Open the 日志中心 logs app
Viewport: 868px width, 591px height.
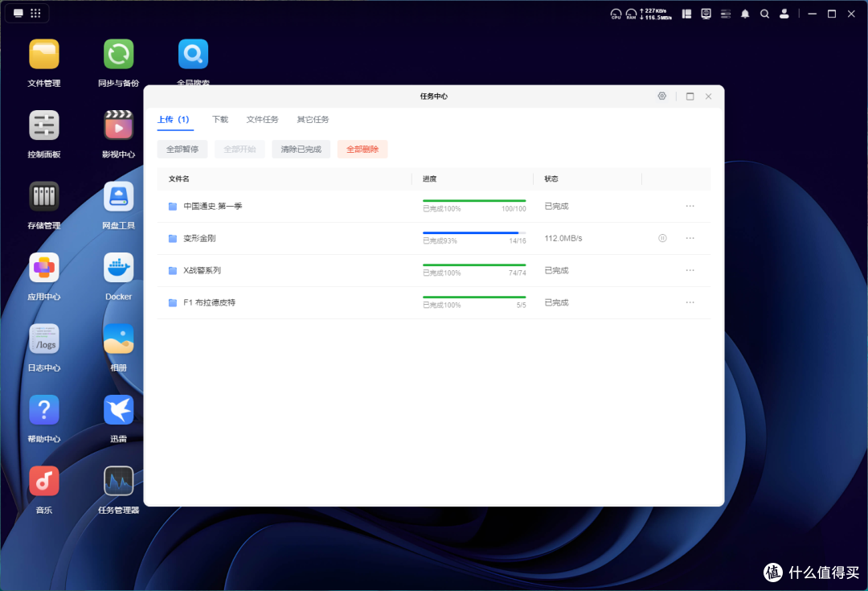point(43,339)
